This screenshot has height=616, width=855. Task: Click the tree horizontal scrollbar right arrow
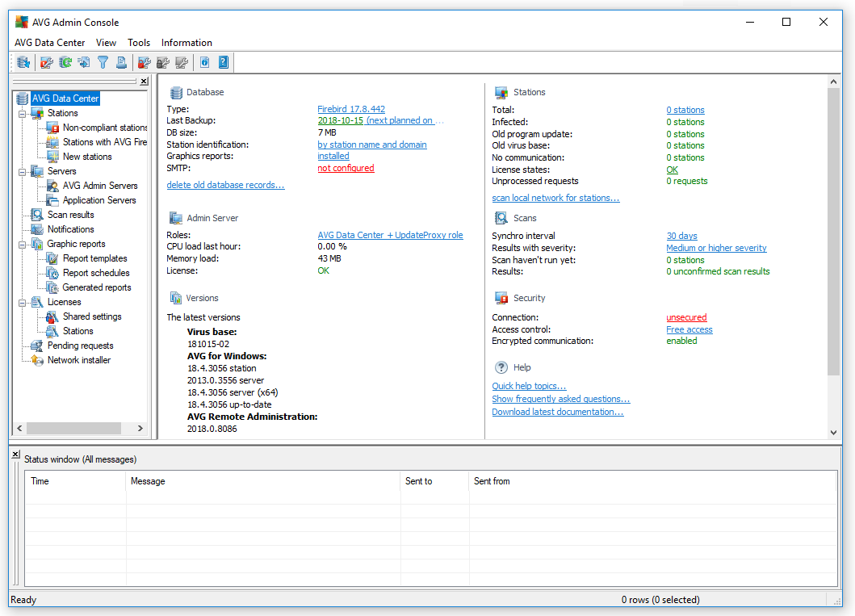(x=140, y=429)
